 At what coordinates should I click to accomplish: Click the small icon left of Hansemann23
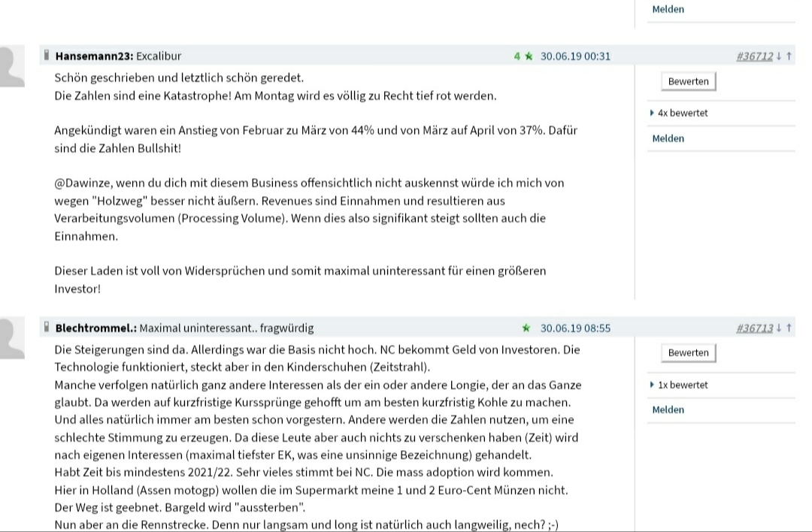47,56
